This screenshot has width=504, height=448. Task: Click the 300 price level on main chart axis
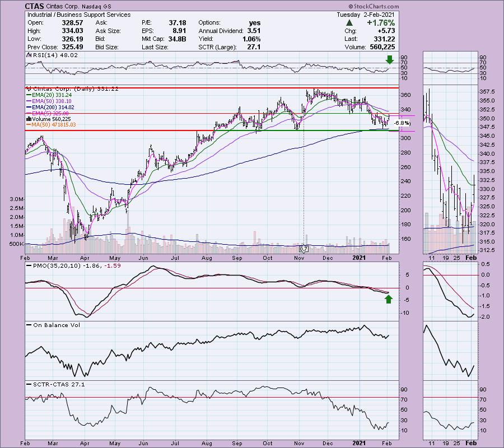click(x=405, y=138)
